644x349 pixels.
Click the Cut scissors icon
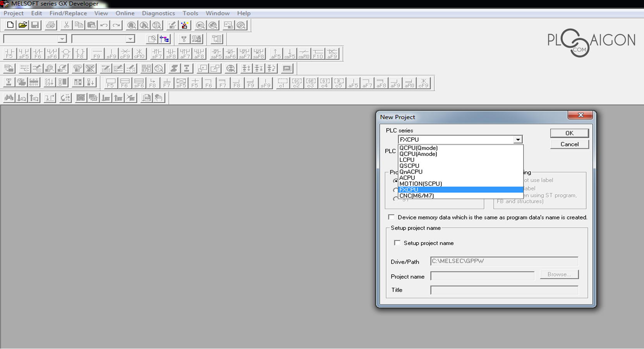pos(67,25)
